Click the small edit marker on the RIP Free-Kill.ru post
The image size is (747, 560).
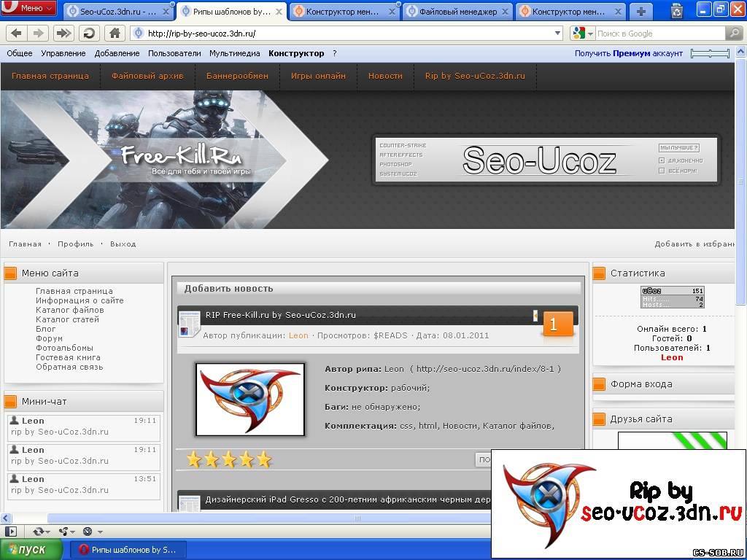point(535,315)
